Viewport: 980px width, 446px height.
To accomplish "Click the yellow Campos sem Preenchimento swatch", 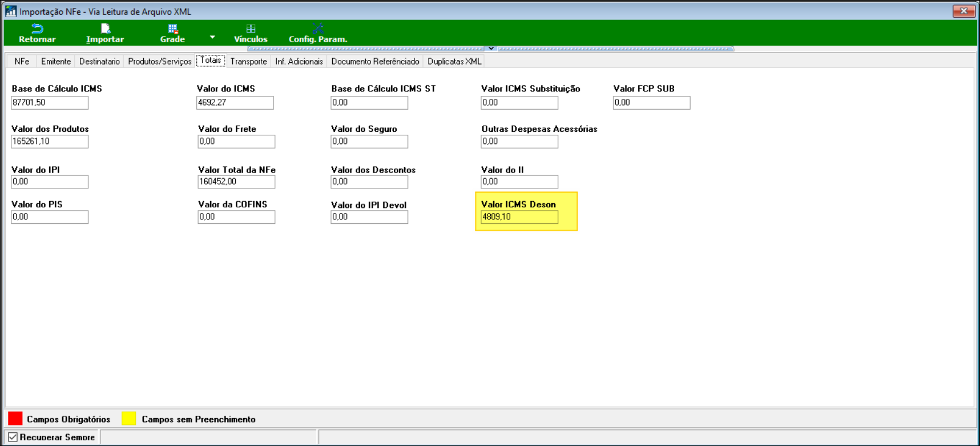I will click(x=129, y=419).
